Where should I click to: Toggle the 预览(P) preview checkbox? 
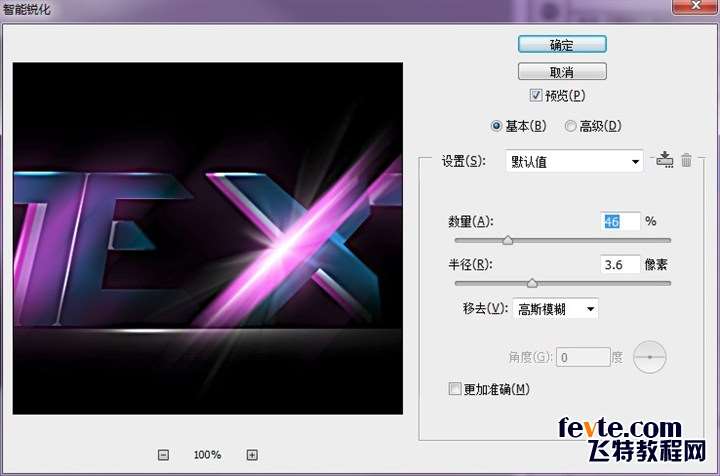tap(535, 95)
